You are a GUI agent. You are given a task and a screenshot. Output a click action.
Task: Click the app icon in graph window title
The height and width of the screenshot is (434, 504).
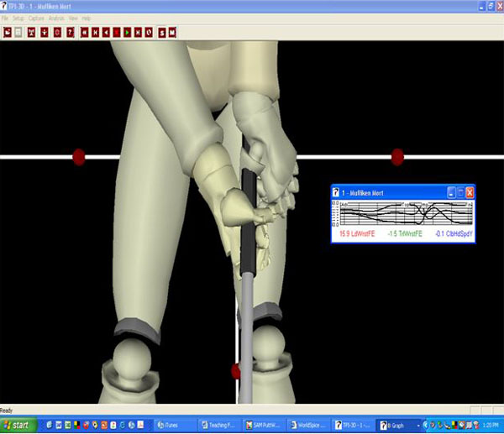tap(335, 192)
